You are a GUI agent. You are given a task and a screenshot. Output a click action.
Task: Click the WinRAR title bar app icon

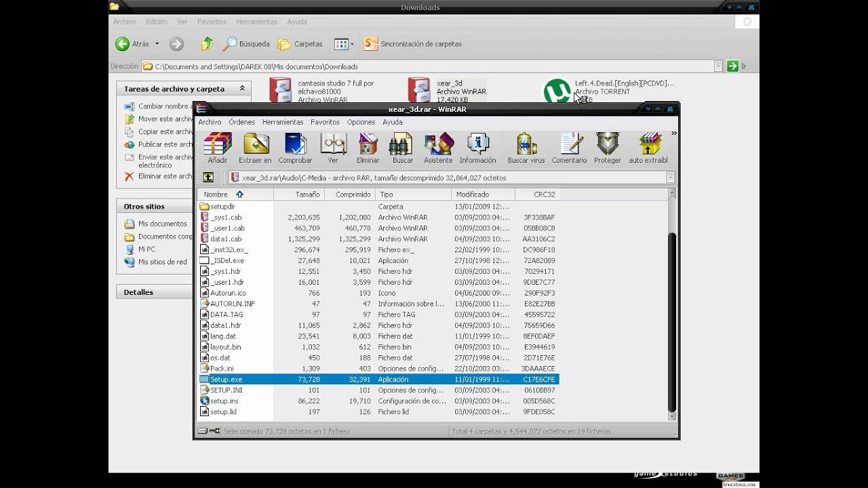(201, 108)
